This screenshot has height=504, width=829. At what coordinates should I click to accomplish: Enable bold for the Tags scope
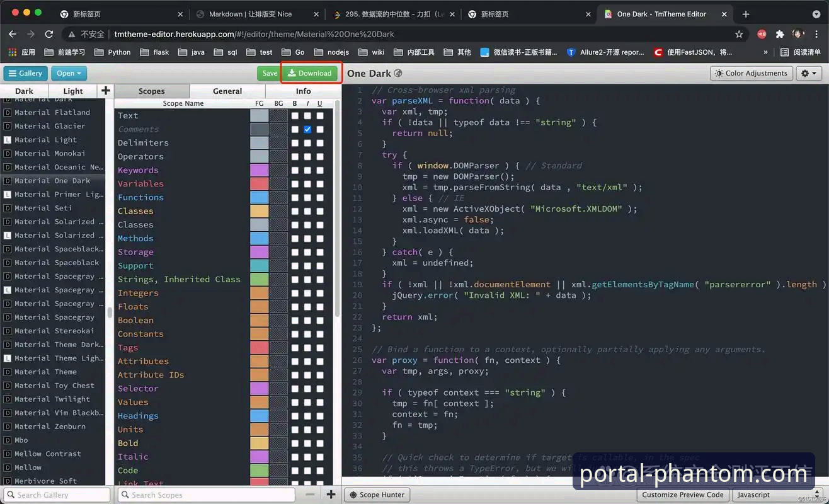(x=295, y=348)
